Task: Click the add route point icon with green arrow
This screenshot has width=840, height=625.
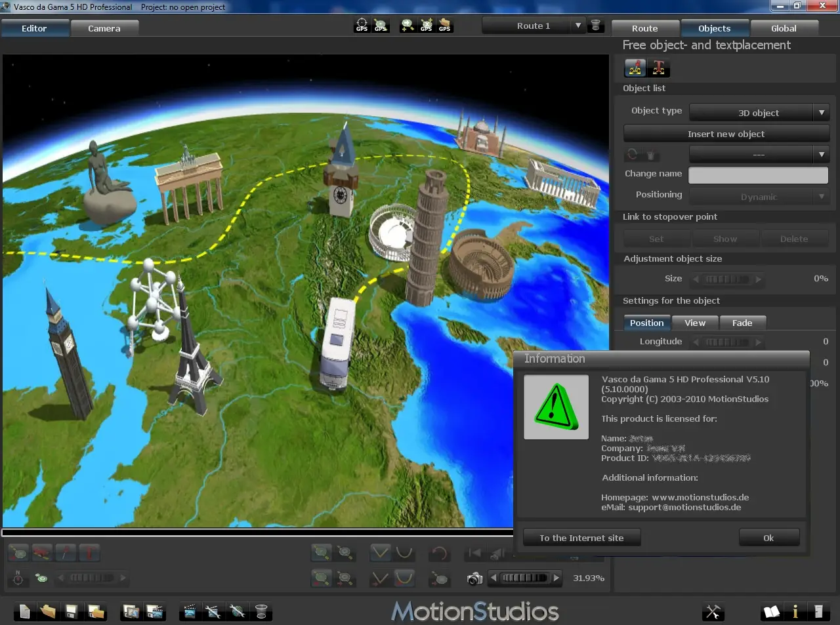Action: pyautogui.click(x=408, y=26)
